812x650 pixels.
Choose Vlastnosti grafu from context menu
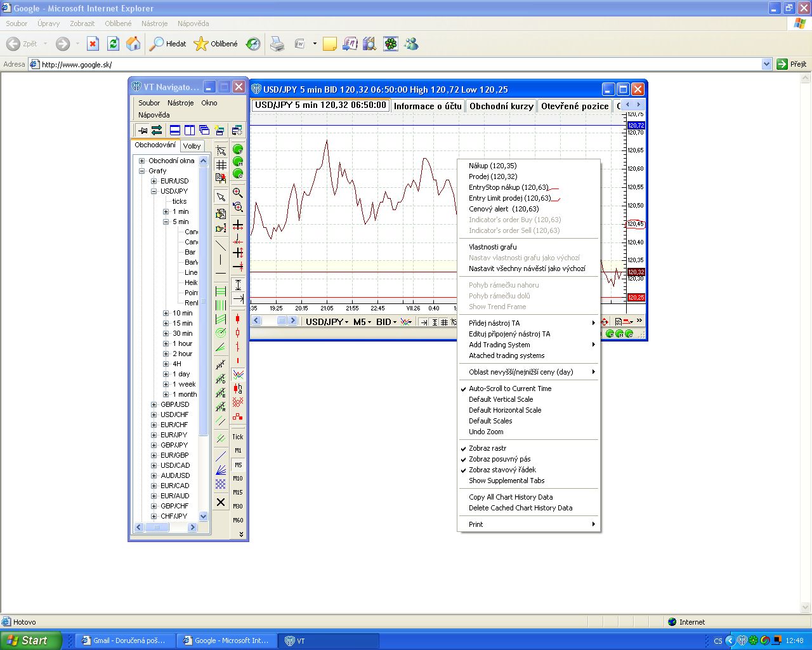492,247
